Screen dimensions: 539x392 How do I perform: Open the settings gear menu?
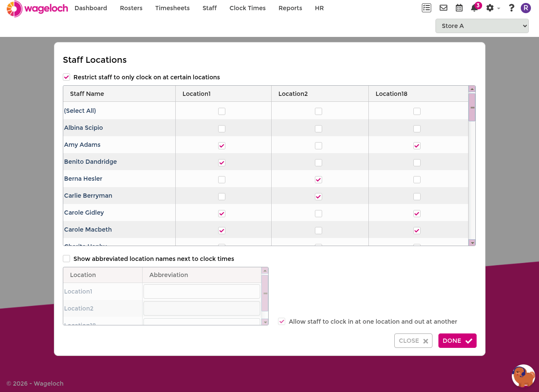click(x=493, y=8)
